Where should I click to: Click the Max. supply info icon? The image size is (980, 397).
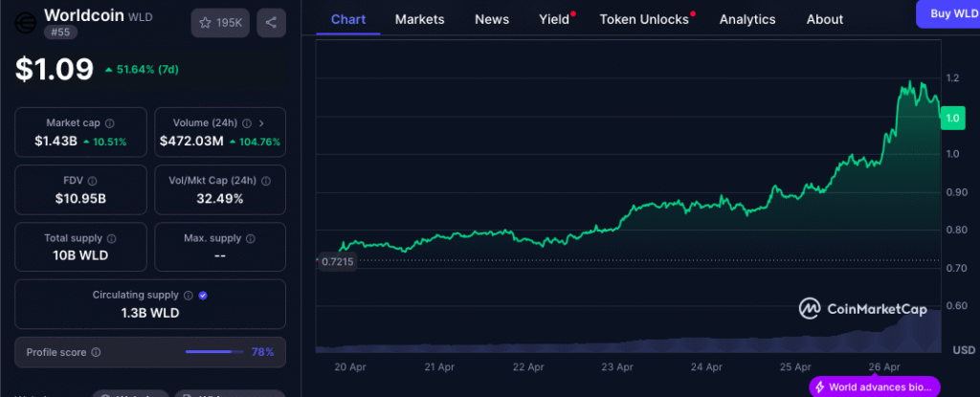pos(251,238)
